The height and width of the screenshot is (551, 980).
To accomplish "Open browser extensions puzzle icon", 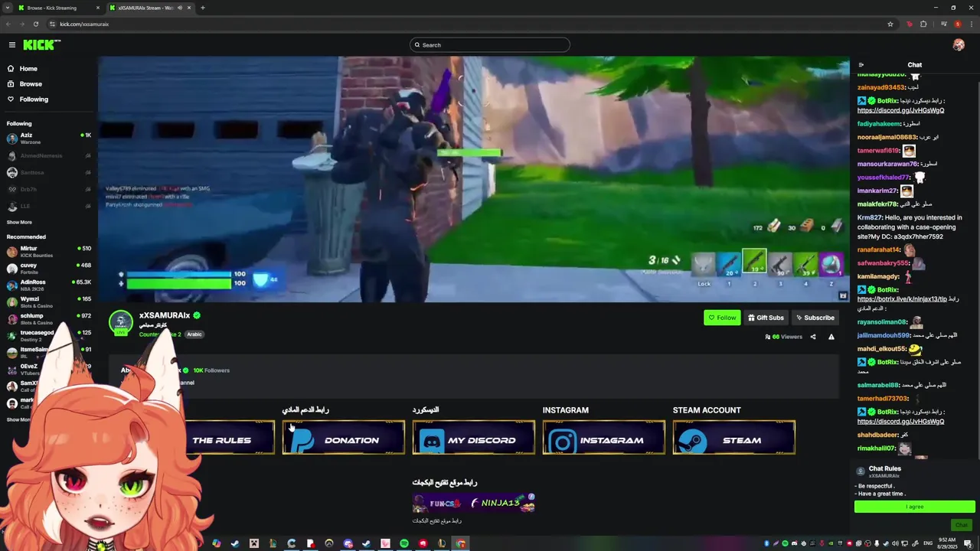I will pos(923,24).
